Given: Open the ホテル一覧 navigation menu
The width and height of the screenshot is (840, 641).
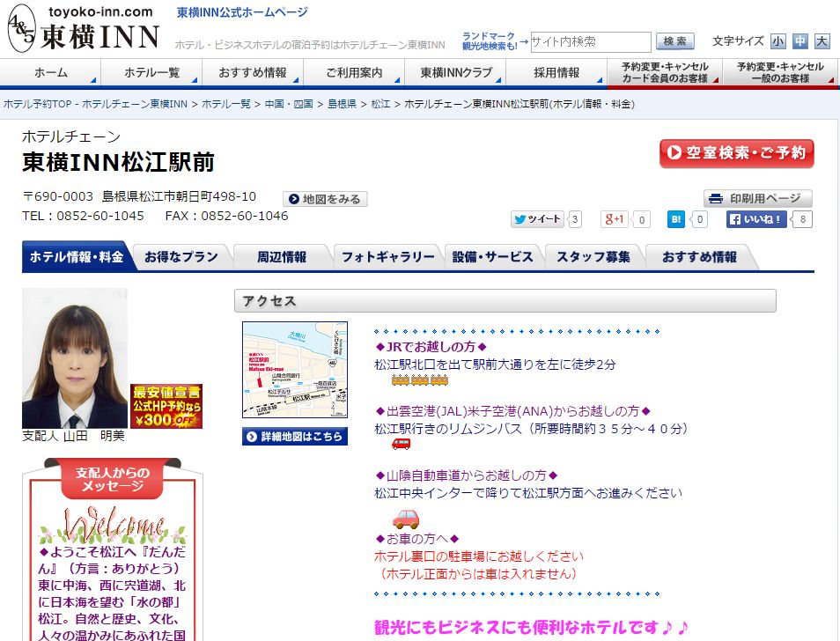Looking at the screenshot, I should tap(151, 73).
